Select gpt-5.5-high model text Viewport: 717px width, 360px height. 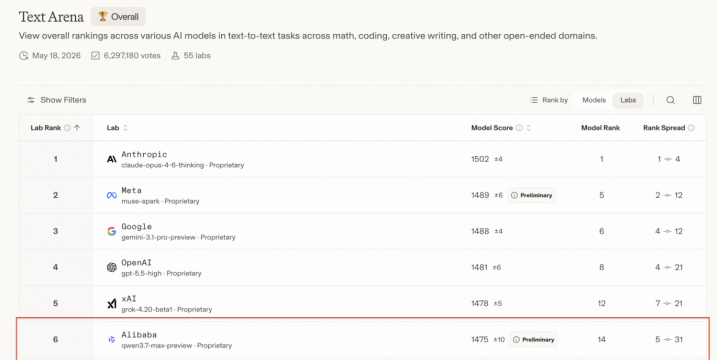[x=141, y=274]
